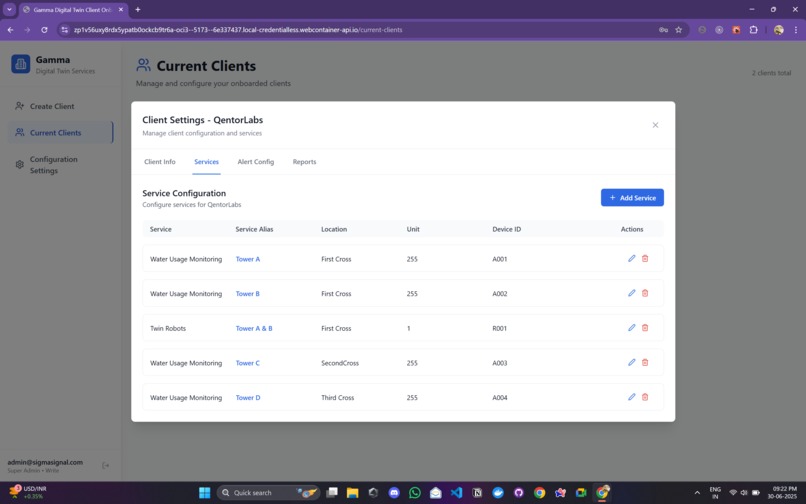Launch Visual Studio Code from taskbar

pos(456,492)
